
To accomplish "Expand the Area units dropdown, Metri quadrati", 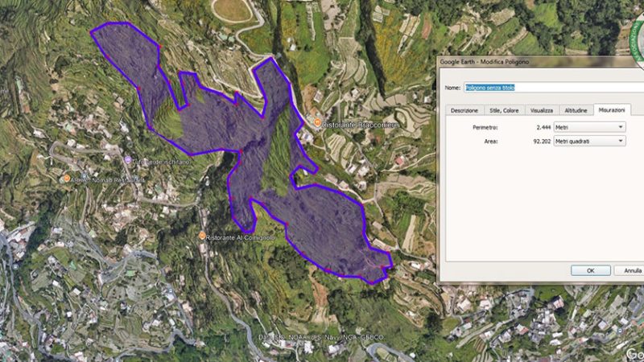I will coord(589,141).
